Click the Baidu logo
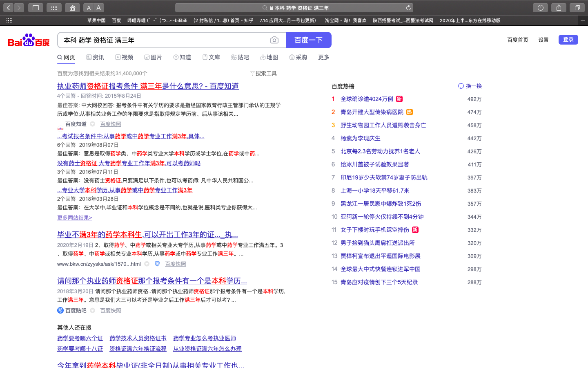 pyautogui.click(x=29, y=40)
